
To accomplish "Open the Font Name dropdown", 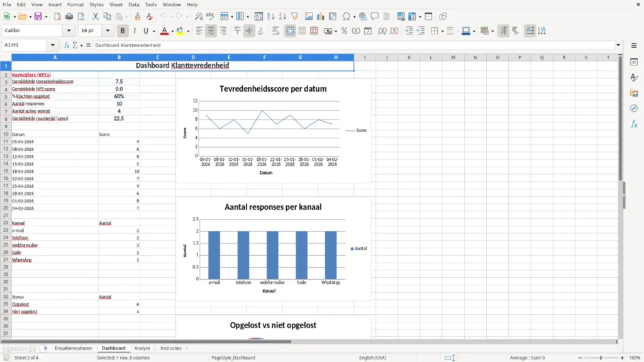I will [69, 31].
